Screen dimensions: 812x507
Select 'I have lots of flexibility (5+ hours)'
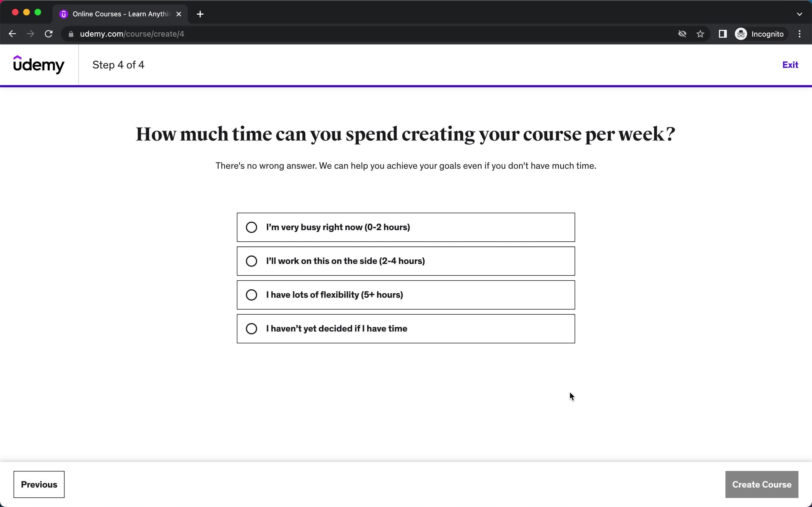(251, 294)
